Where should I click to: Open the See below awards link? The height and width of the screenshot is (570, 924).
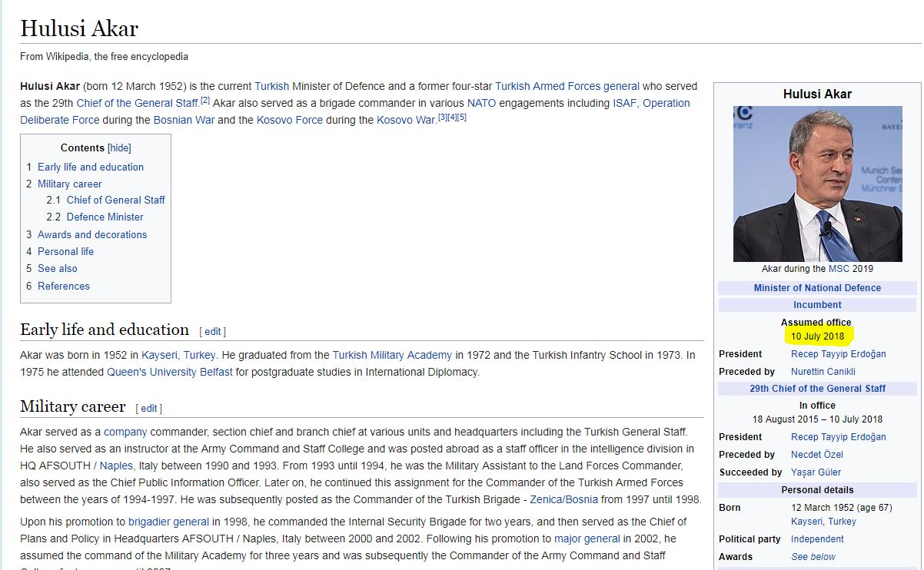813,557
